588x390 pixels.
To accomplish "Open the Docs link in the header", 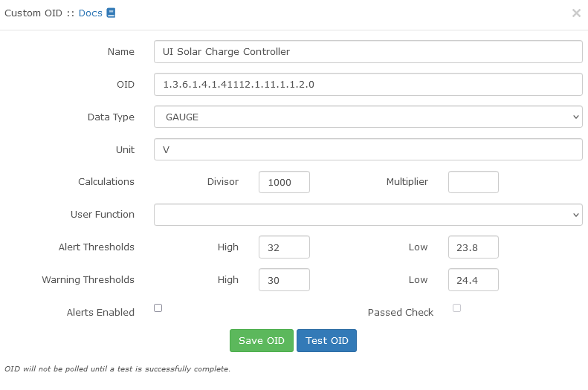I will point(91,13).
